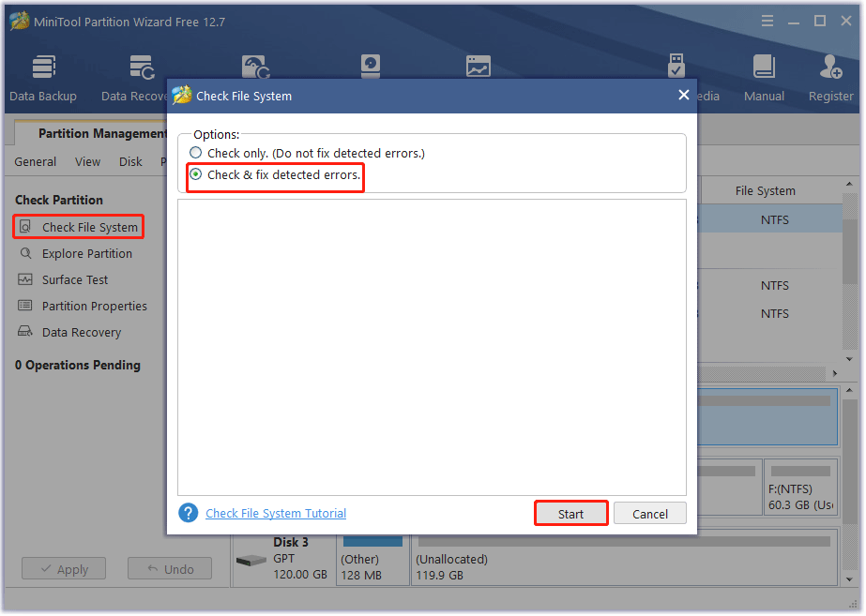Click inside the check results output area
This screenshot has height=616, width=866.
point(432,347)
